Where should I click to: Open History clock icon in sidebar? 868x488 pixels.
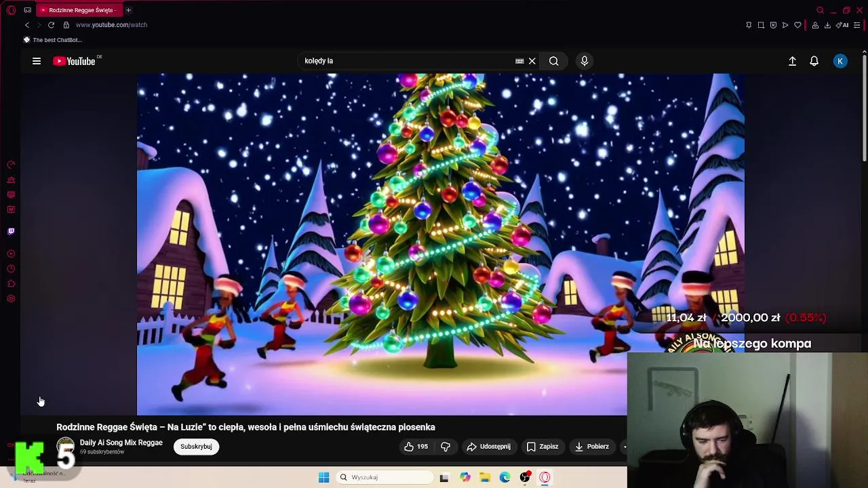click(x=11, y=269)
